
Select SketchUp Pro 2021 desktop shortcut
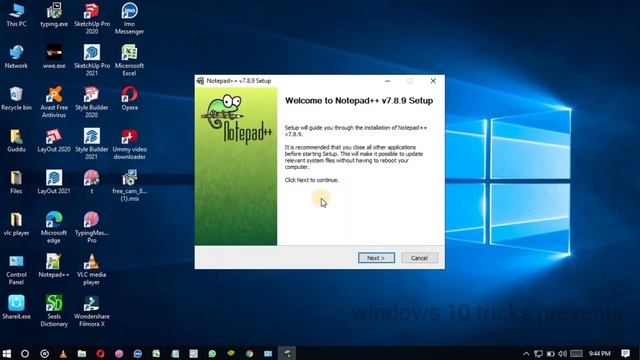[92, 60]
